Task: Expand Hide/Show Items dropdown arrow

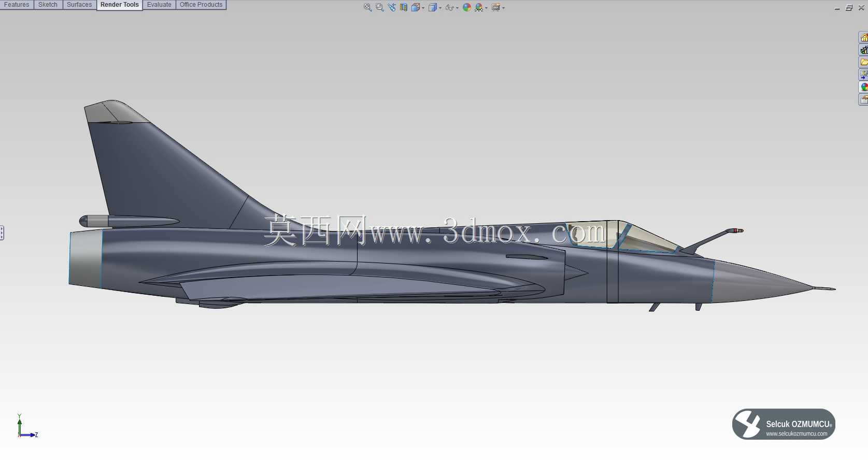Action: [457, 8]
